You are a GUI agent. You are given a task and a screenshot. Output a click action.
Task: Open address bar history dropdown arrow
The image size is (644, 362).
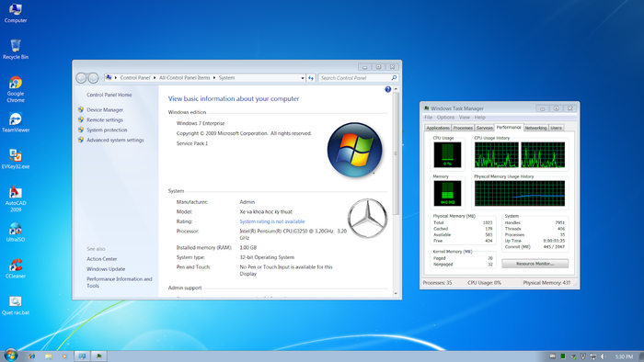coord(303,78)
